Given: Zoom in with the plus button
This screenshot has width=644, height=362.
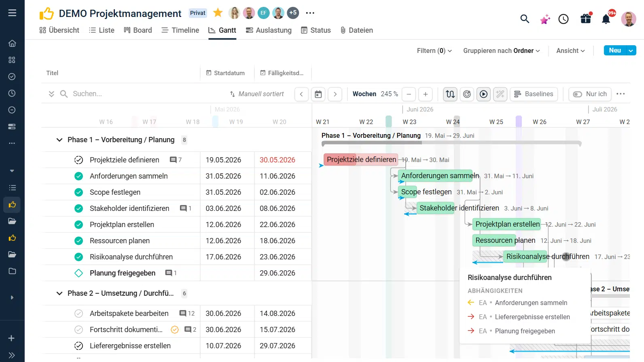Looking at the screenshot, I should [426, 94].
